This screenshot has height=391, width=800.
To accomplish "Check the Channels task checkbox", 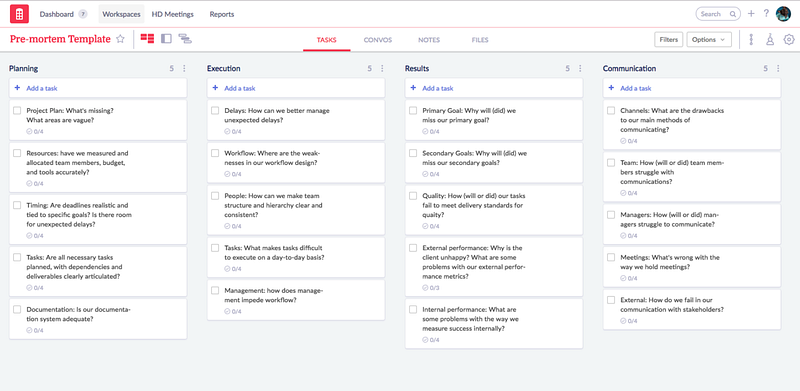I will (x=611, y=110).
